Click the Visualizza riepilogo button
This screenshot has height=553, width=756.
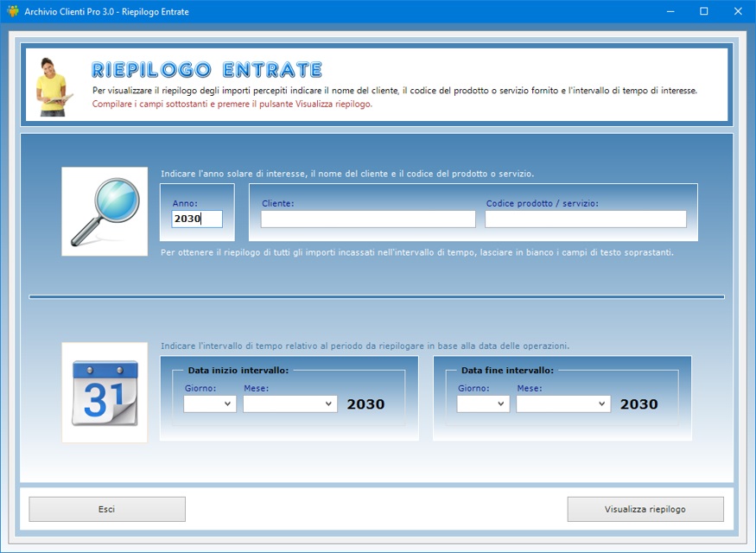[x=645, y=509]
